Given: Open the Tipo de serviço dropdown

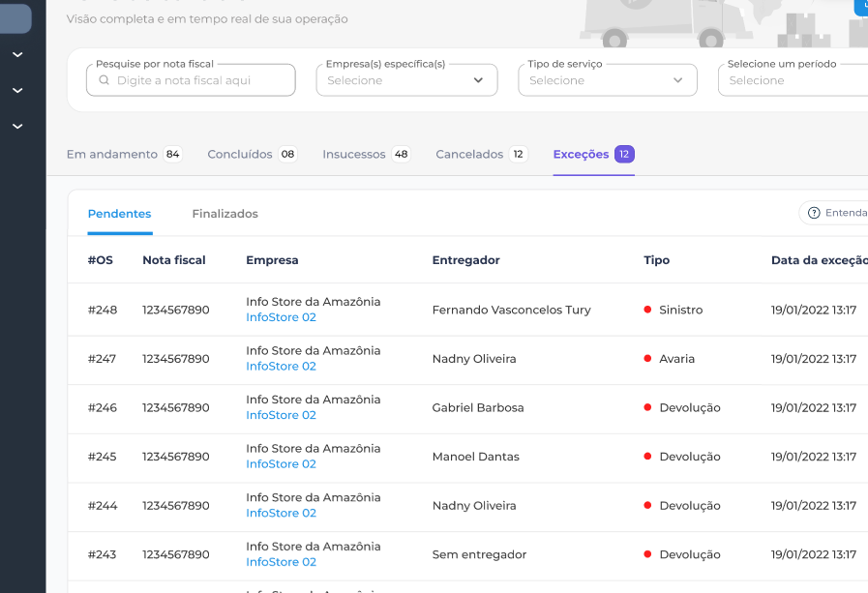Looking at the screenshot, I should tap(607, 80).
